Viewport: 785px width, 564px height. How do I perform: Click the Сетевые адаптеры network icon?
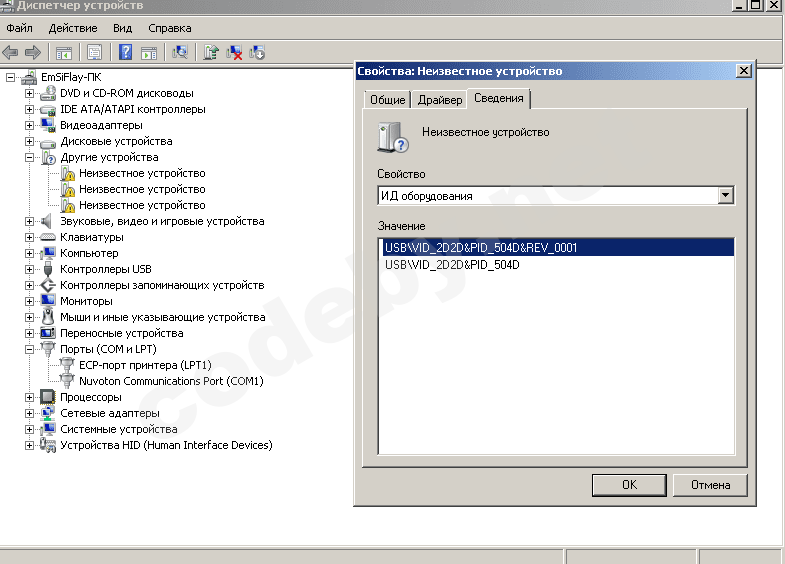[x=48, y=413]
